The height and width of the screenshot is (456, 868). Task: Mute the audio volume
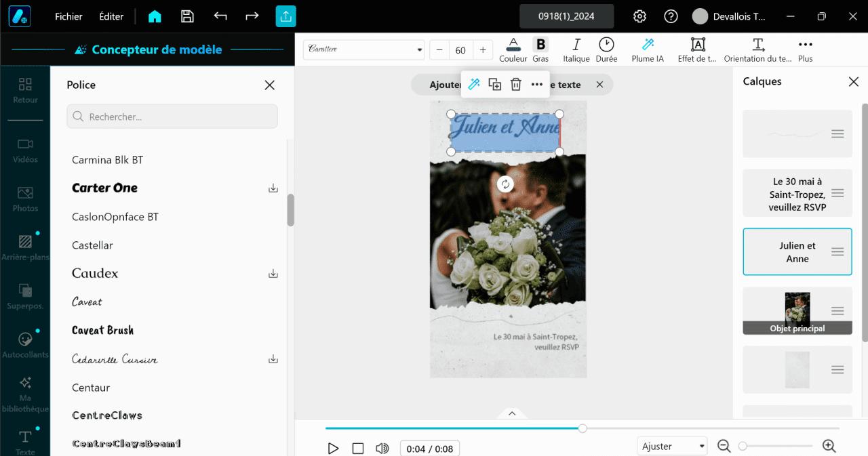382,448
